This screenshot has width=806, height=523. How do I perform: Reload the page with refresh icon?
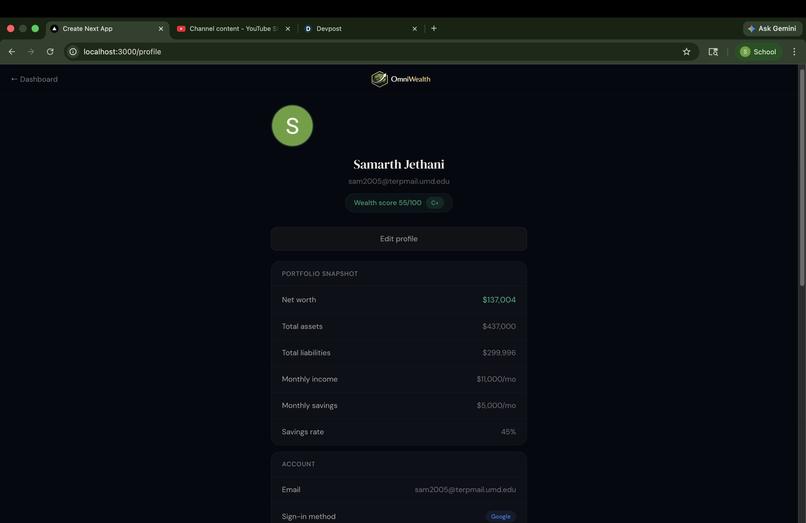(x=50, y=51)
